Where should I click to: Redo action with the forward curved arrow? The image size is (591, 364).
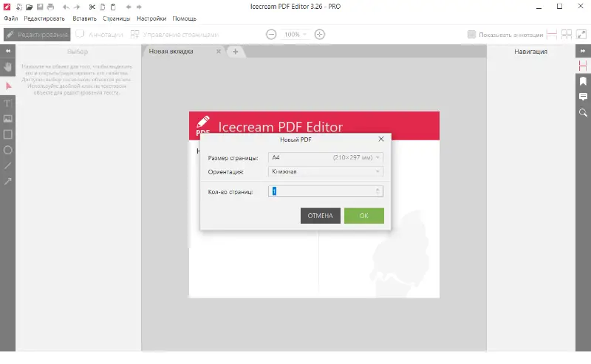click(77, 7)
